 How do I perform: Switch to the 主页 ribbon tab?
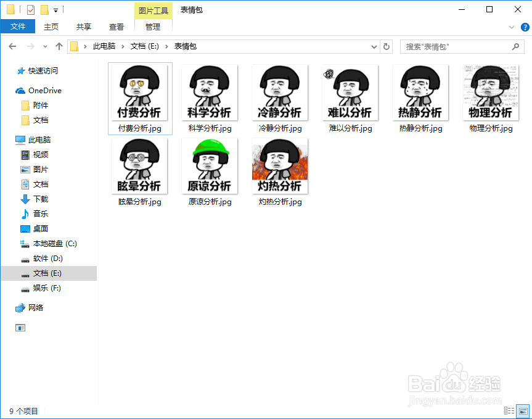point(51,27)
